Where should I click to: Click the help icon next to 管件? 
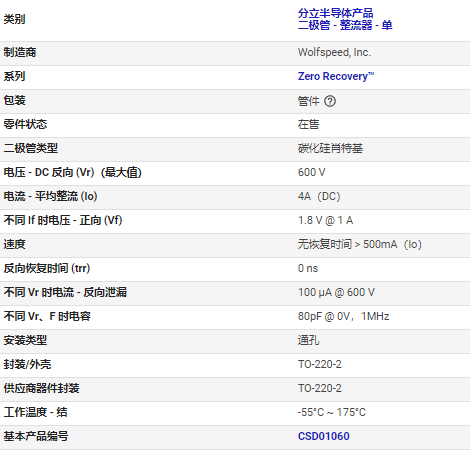pyautogui.click(x=330, y=101)
